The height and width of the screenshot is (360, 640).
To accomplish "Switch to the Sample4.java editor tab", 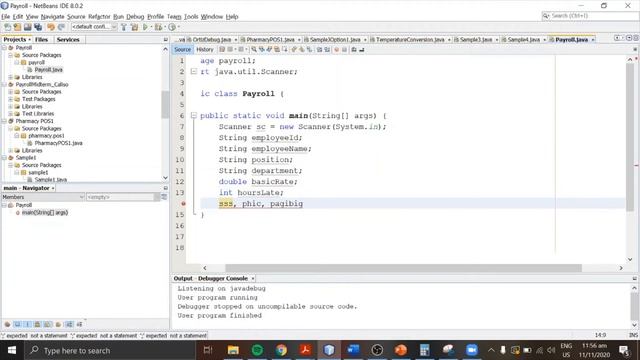I will [523, 40].
